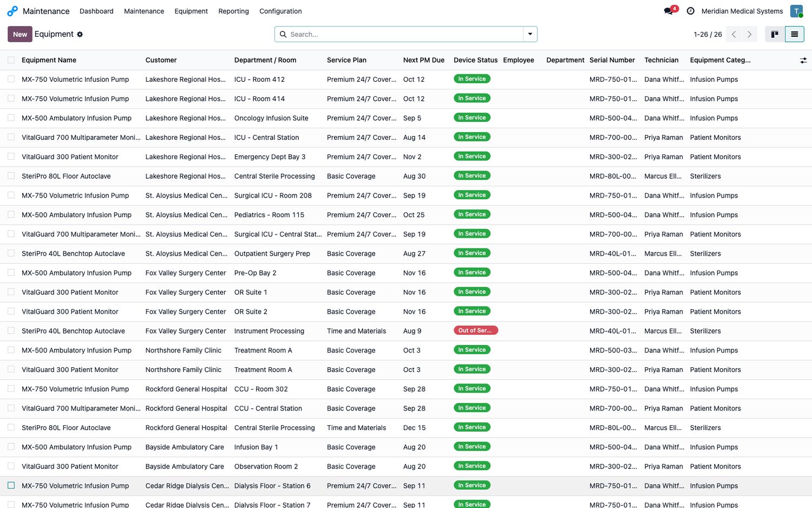Check the Instrument Processing row checkbox
The width and height of the screenshot is (812, 508).
click(11, 330)
